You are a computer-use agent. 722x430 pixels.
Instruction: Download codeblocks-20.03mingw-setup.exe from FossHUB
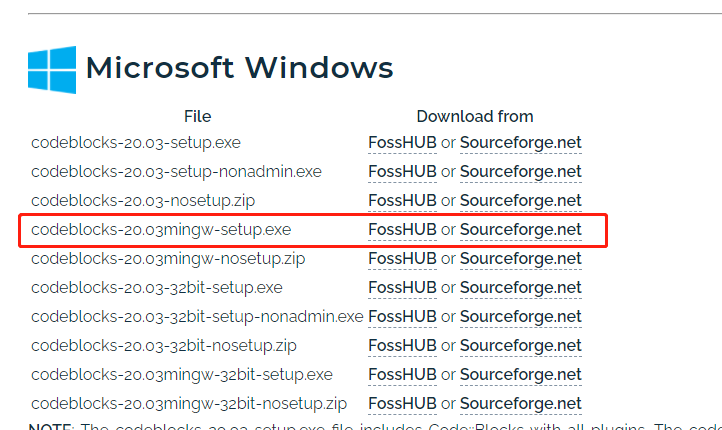[x=402, y=230]
